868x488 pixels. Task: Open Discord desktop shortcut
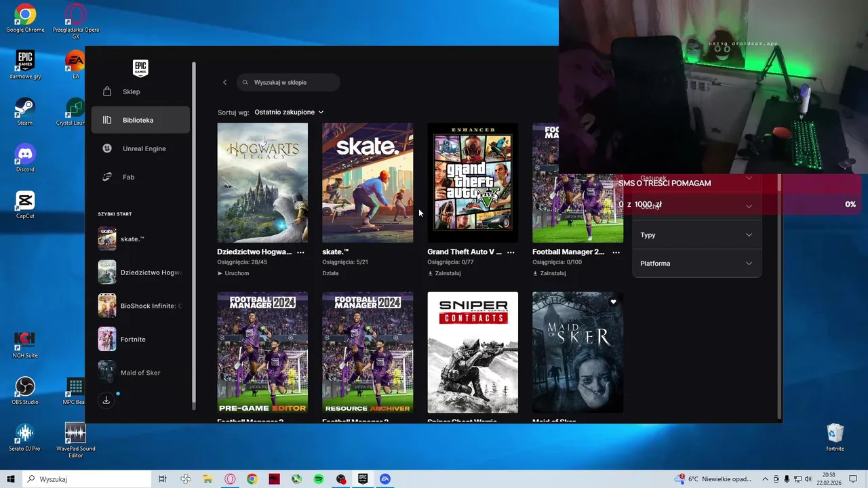(25, 159)
